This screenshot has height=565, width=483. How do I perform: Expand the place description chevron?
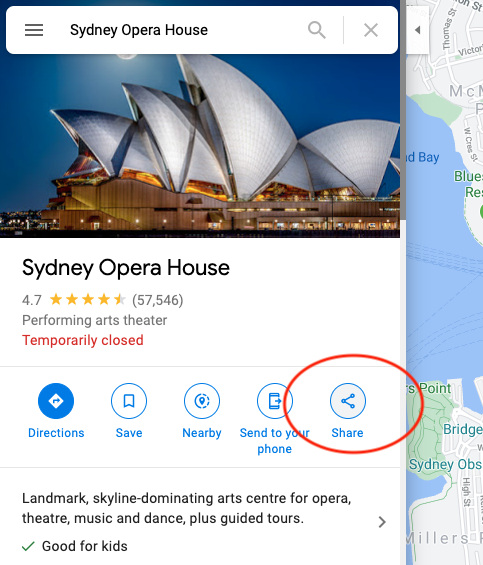click(382, 522)
